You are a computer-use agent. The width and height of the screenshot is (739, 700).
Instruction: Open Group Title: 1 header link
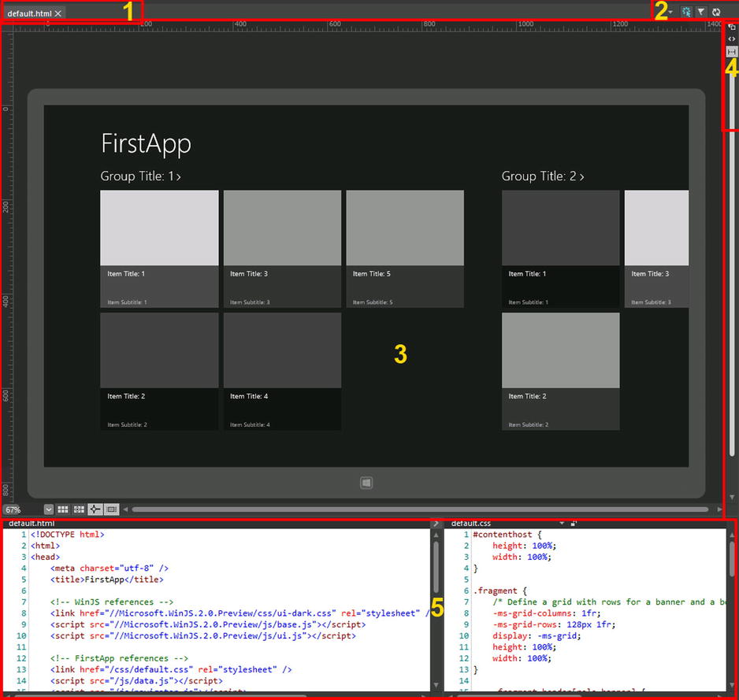click(140, 176)
